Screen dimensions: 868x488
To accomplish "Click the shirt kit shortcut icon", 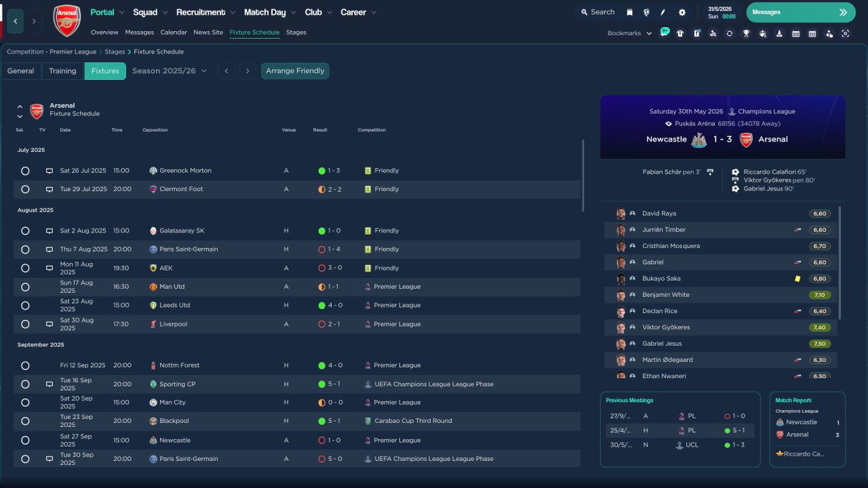I will tap(680, 33).
